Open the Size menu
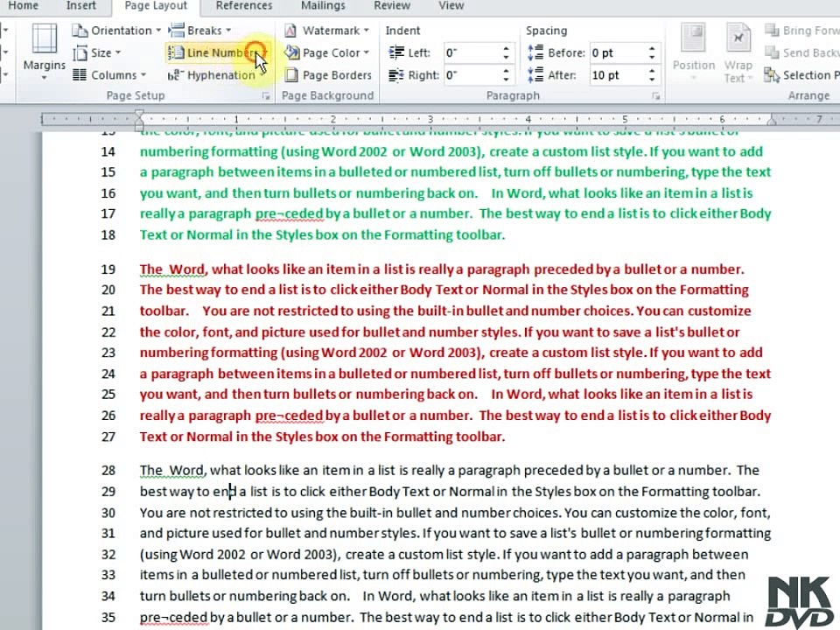Viewport: 840px width, 630px height. coord(97,53)
